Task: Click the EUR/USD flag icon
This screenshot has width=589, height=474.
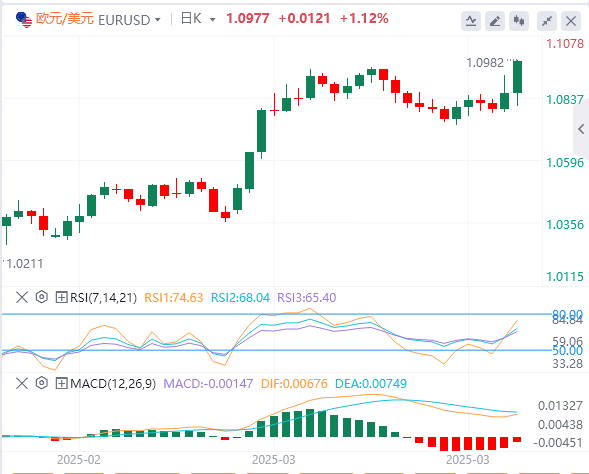Action: pyautogui.click(x=24, y=20)
